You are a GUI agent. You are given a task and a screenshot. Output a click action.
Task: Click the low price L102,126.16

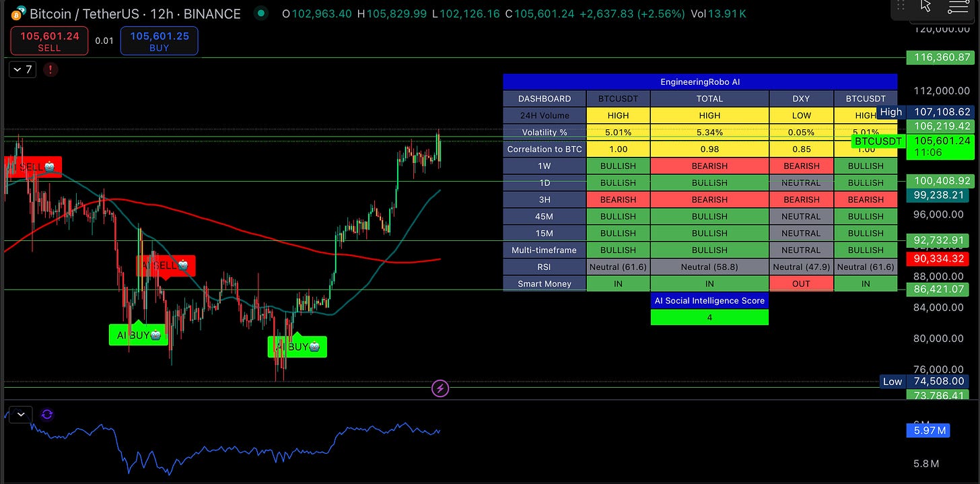pyautogui.click(x=467, y=13)
